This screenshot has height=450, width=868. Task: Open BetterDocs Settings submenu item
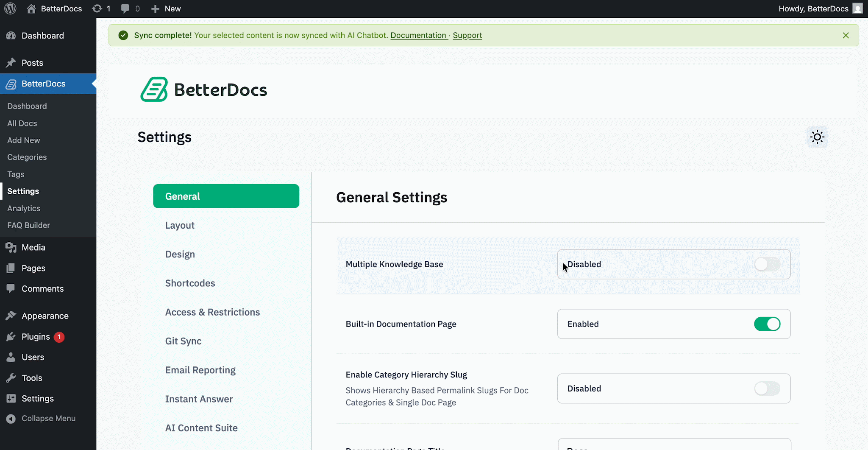tap(23, 191)
